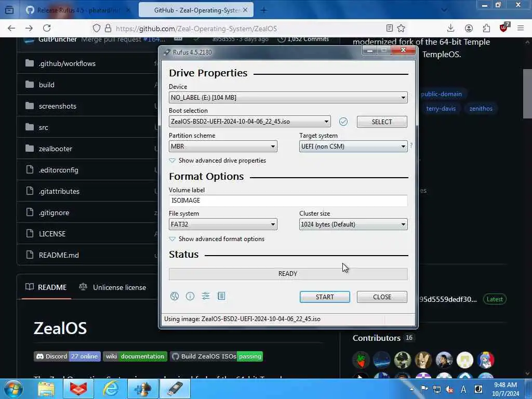Click the Rufus USB drive taskbar icon
The image size is (532, 399).
click(175, 389)
